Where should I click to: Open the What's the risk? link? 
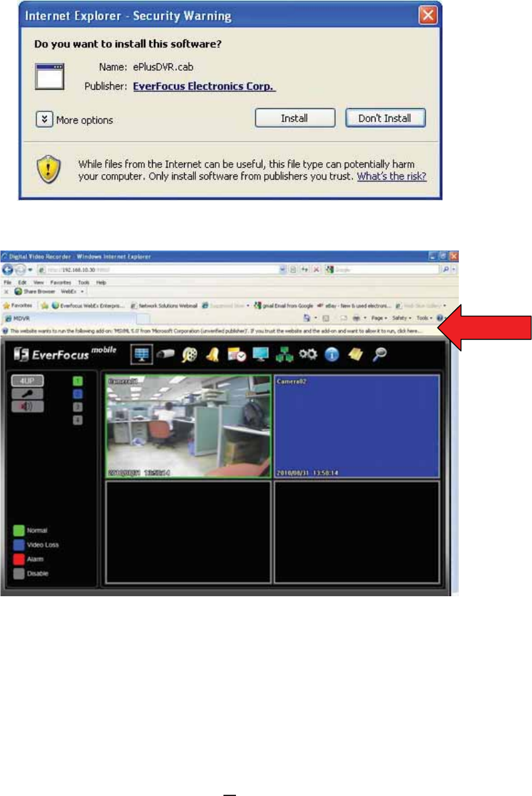(391, 176)
